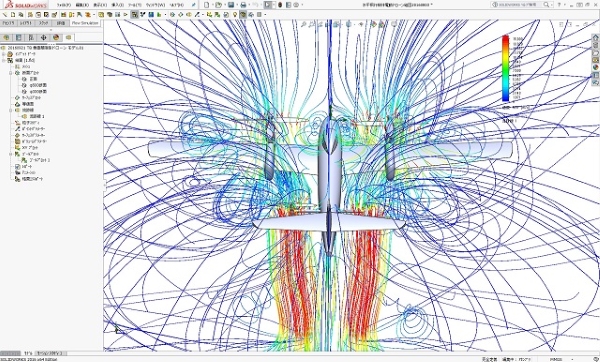Toggle the highlighted button in Flow Simulation toolbar
600x362 pixels.
click(x=134, y=15)
